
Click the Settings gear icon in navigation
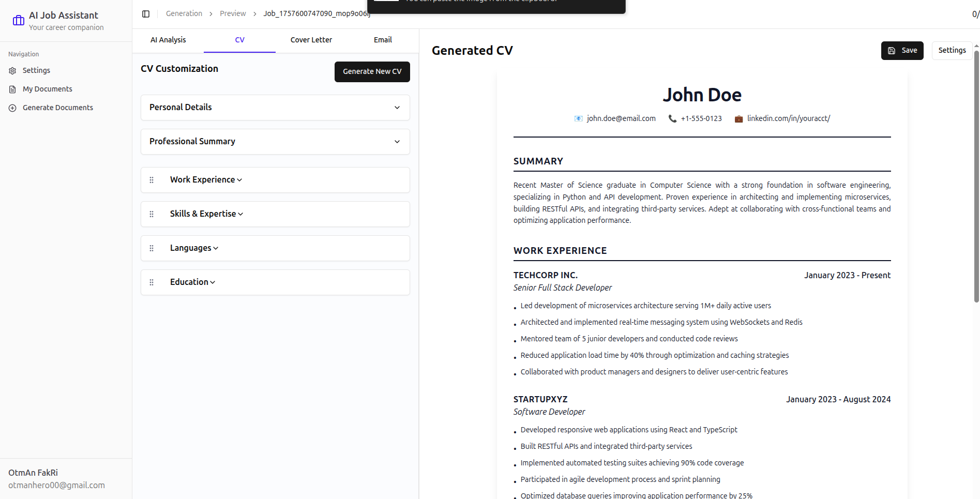12,71
